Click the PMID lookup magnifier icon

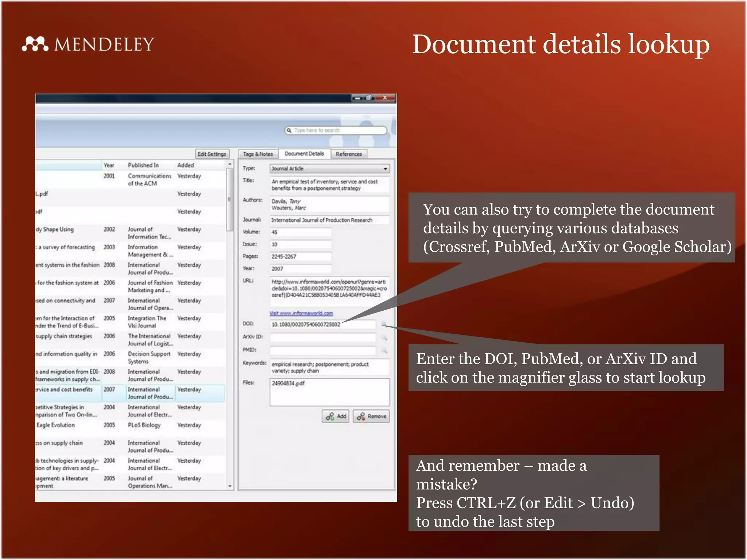tap(384, 350)
